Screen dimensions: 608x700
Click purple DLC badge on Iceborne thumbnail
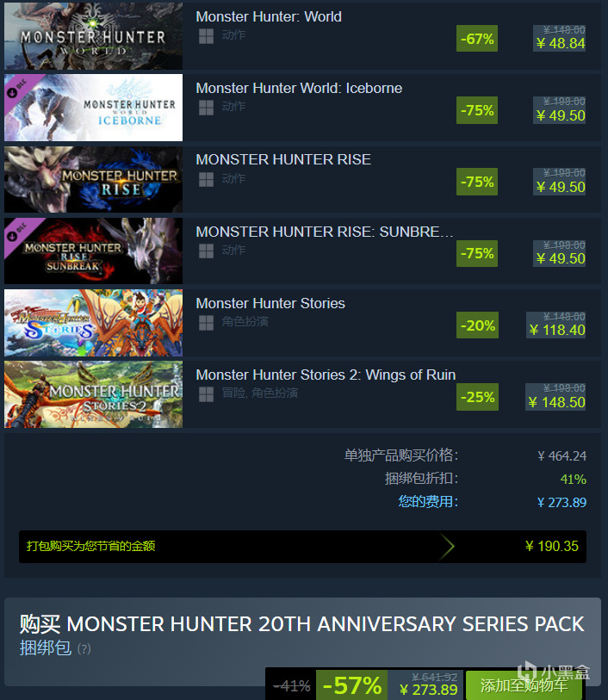(18, 88)
